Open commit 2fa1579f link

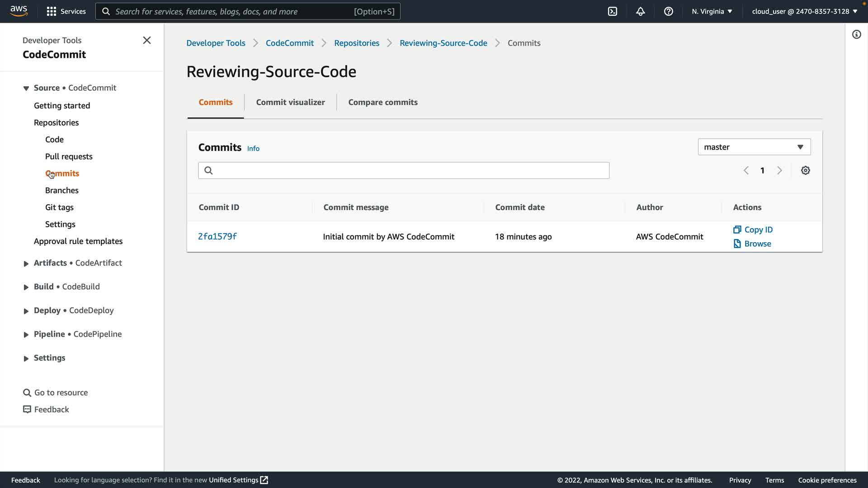[217, 236]
